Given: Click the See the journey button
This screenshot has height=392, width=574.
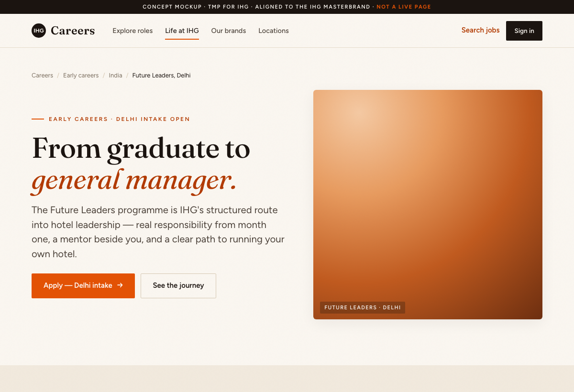Looking at the screenshot, I should coord(178,286).
